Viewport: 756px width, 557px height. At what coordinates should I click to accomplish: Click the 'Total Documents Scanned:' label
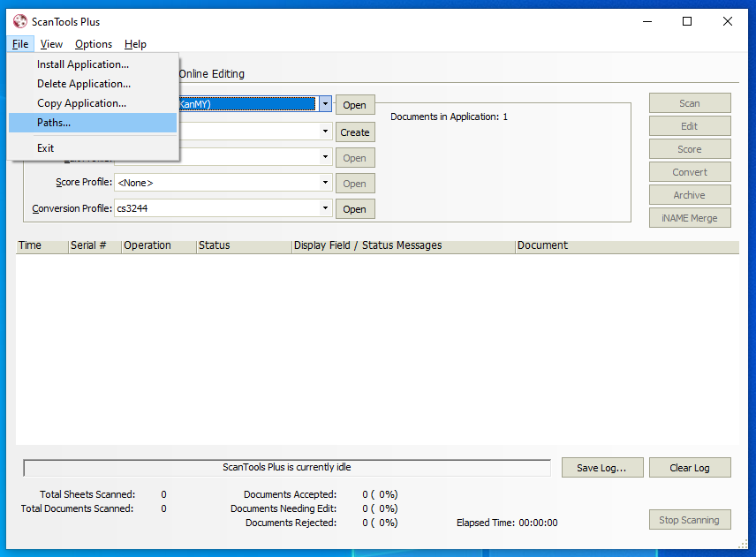(x=77, y=508)
